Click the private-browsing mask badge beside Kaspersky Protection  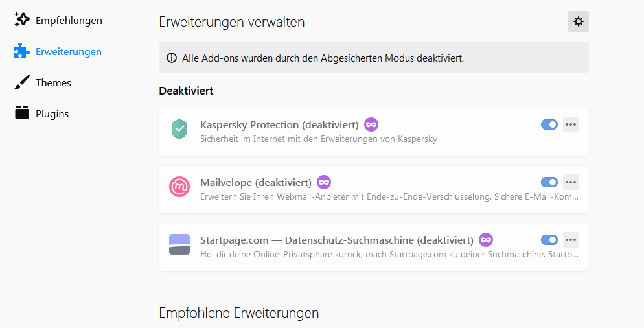point(371,124)
